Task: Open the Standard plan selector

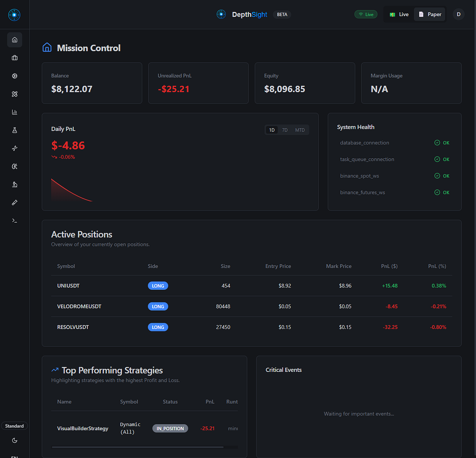Action: coord(14,425)
